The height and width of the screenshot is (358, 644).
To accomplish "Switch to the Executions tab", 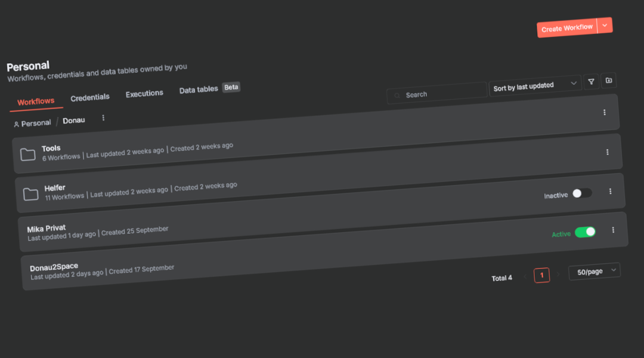I will click(x=144, y=94).
